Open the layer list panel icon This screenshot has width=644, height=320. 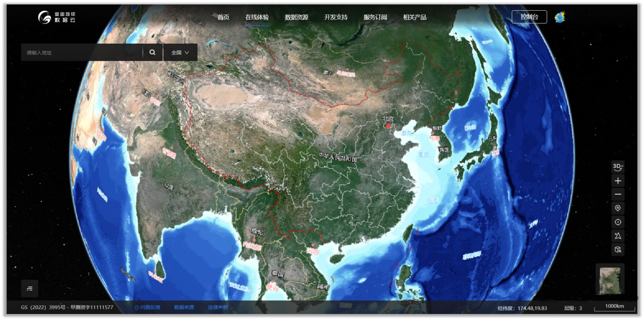pos(29,288)
